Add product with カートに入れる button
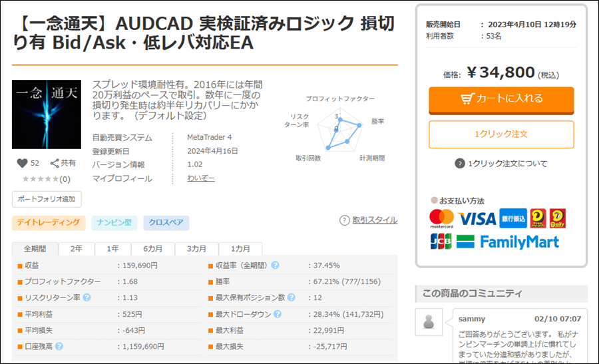Image resolution: width=599 pixels, height=364 pixels. pos(501,100)
